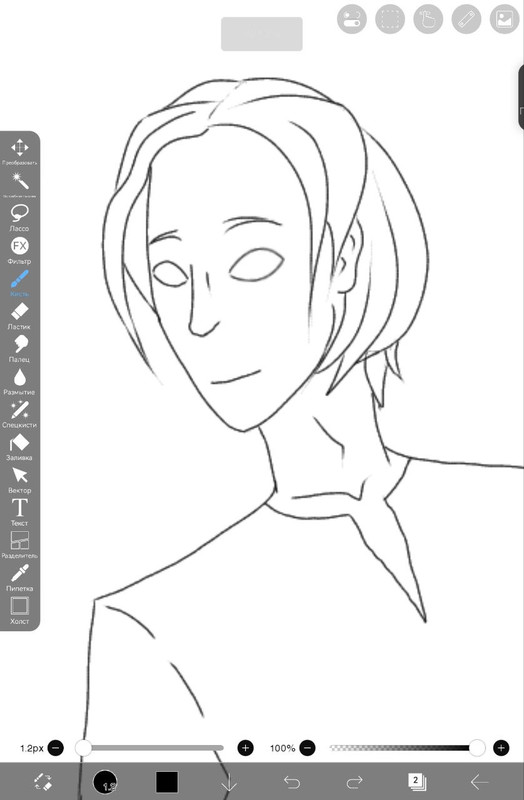524x800 pixels.
Task: Decrease opacity with minus next to 100%
Action: [307, 748]
